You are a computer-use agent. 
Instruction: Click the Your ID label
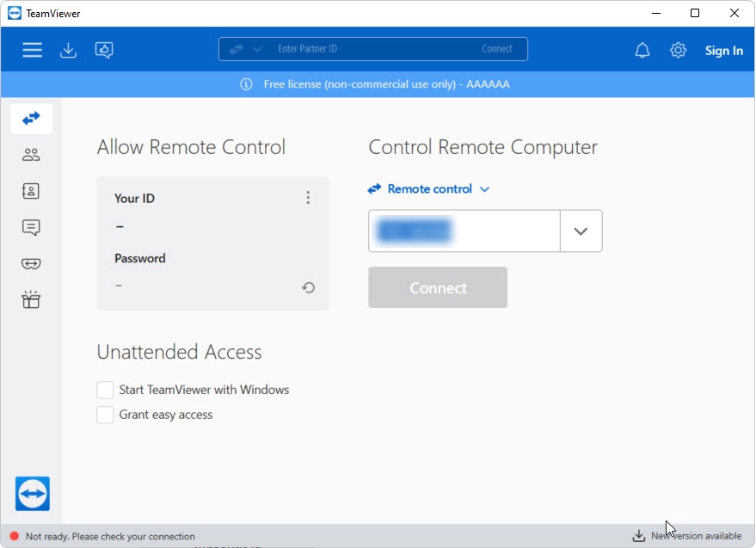coord(134,198)
